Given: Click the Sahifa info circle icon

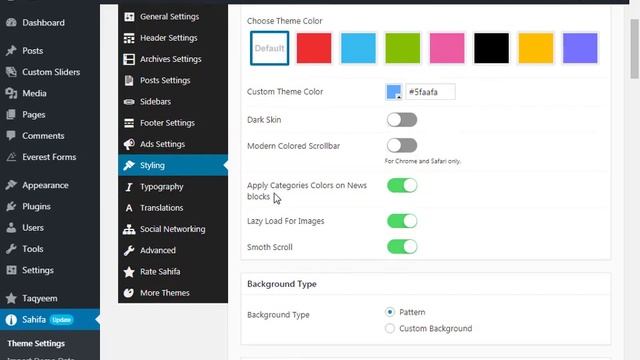Looking at the screenshot, I should pyautogui.click(x=11, y=320).
